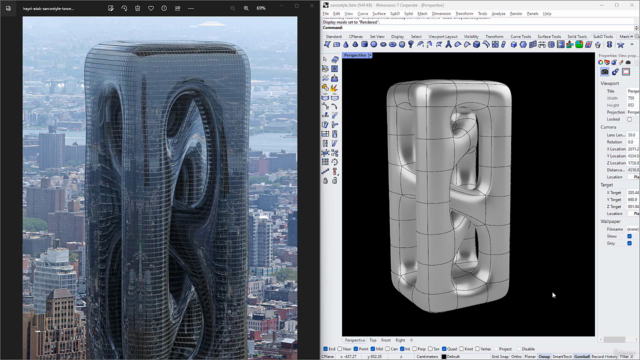Image resolution: width=640 pixels, height=360 pixels.
Task: Click the rotate icon in photo viewer
Action: pyautogui.click(x=124, y=8)
